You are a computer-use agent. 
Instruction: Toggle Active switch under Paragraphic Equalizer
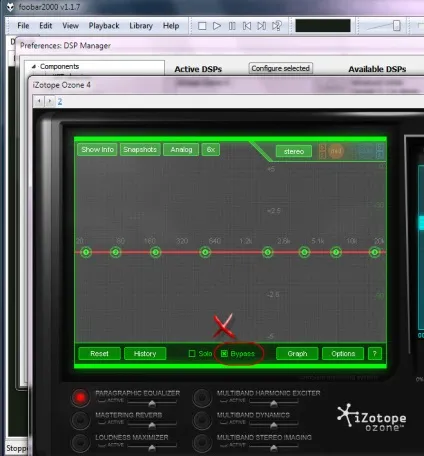(x=111, y=400)
